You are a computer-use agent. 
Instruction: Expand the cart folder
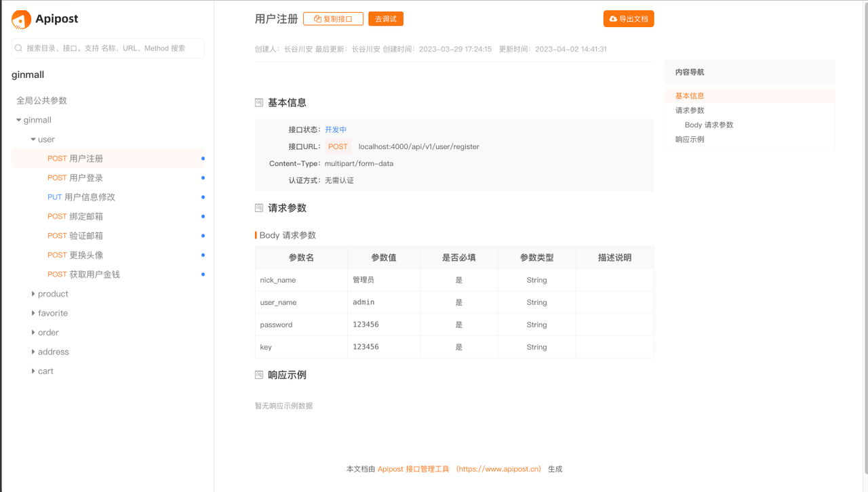tap(33, 371)
